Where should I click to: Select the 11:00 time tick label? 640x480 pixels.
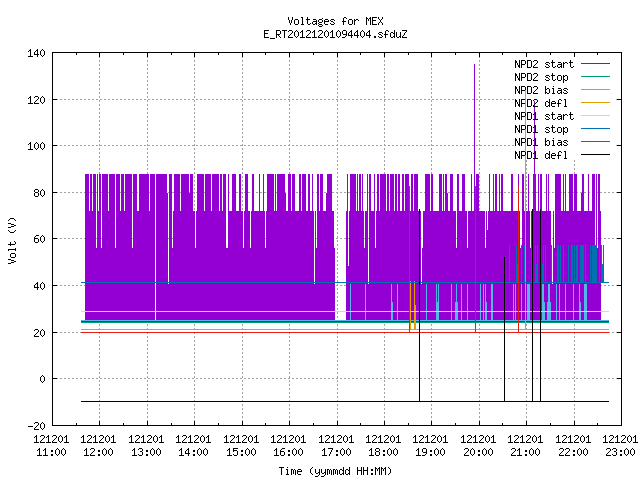click(51, 452)
